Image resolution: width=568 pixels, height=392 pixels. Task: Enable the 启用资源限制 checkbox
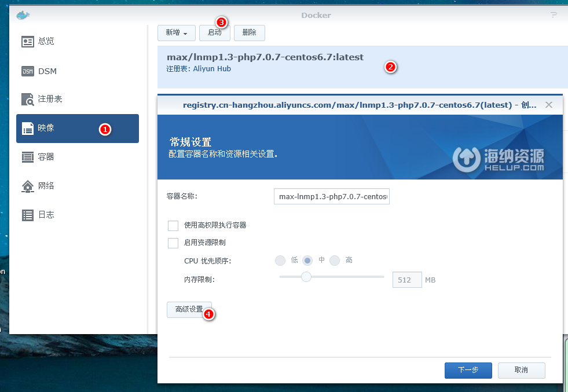[x=173, y=243]
